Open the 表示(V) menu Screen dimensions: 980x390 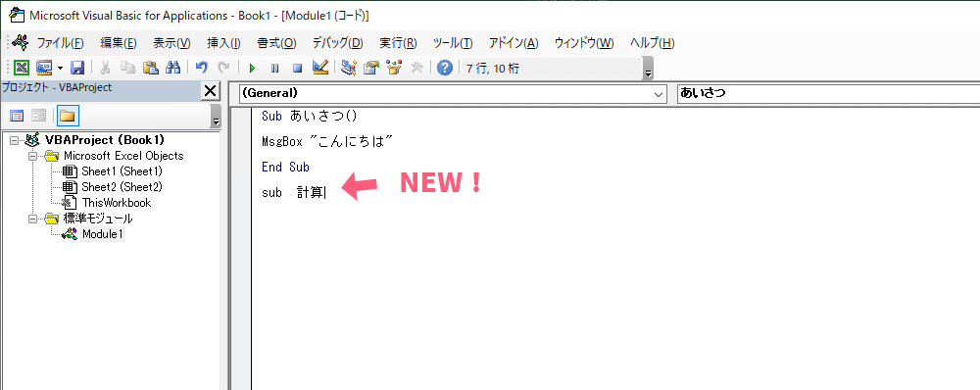(171, 43)
